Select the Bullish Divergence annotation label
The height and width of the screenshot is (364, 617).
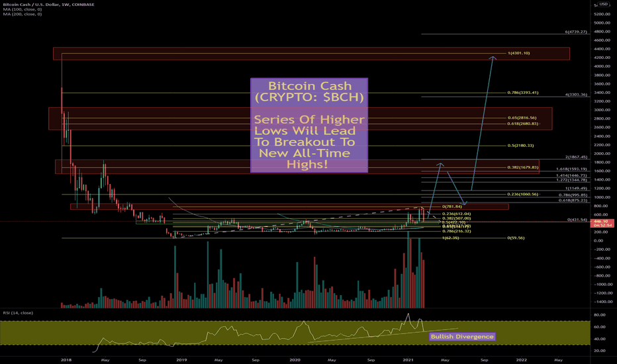pyautogui.click(x=462, y=336)
